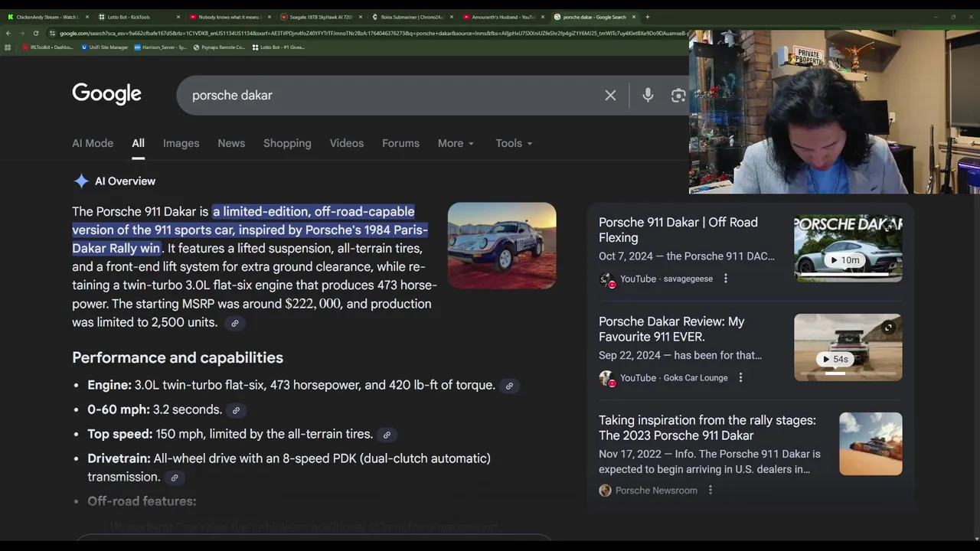Switch to News results
This screenshot has height=551, width=980.
pos(231,143)
